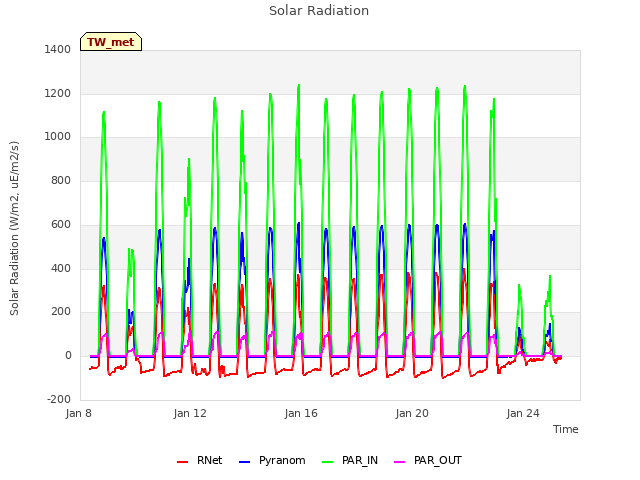640x480 pixels.
Task: Click the green PAR_IN legend color marker
Action: point(328,462)
